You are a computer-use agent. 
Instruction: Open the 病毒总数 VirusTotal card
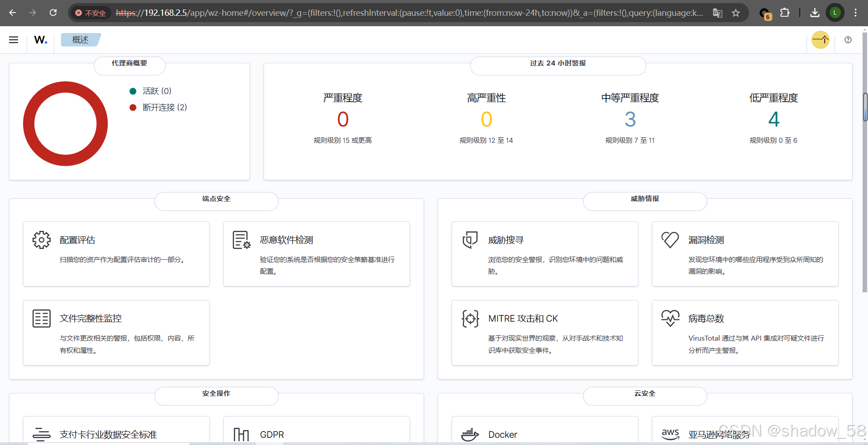pos(745,333)
